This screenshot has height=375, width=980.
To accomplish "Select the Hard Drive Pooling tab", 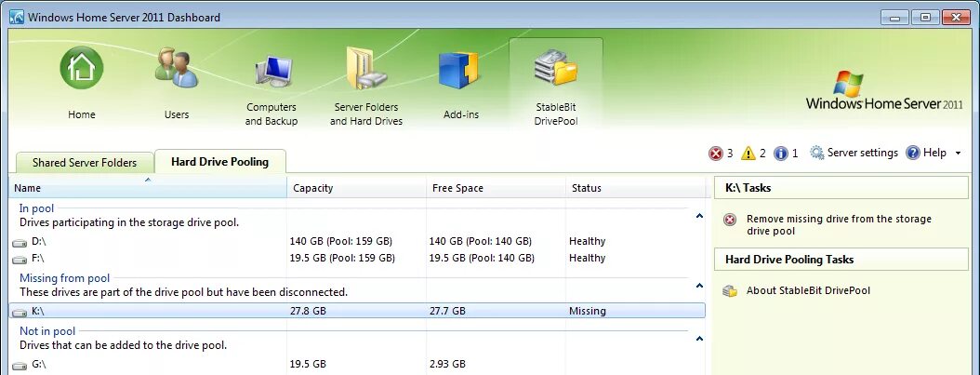I will [x=220, y=162].
